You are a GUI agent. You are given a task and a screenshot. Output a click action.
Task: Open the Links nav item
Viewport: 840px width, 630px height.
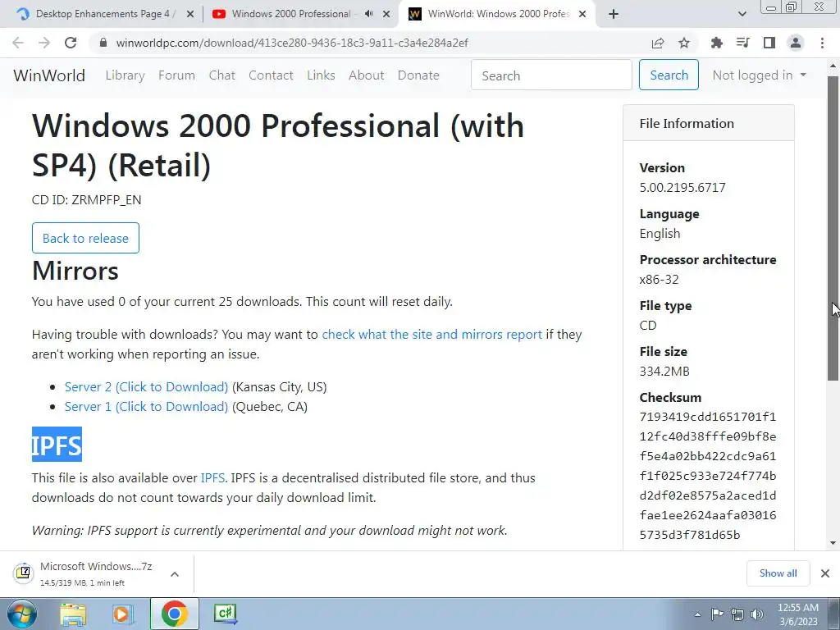[321, 75]
